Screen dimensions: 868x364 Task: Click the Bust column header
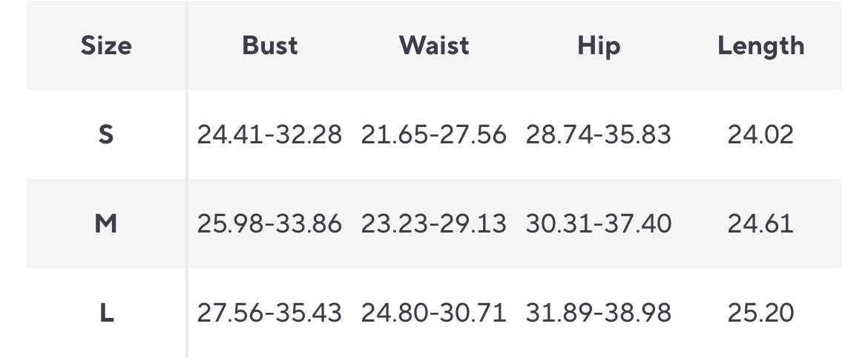pyautogui.click(x=269, y=46)
